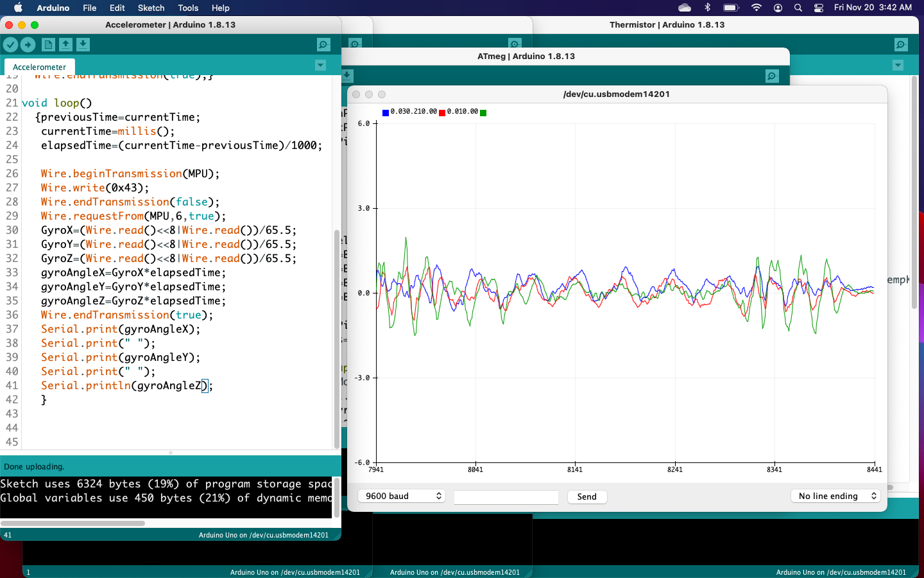Click the '{previousTime=currentTime;' code line
Image resolution: width=924 pixels, height=578 pixels.
[118, 117]
